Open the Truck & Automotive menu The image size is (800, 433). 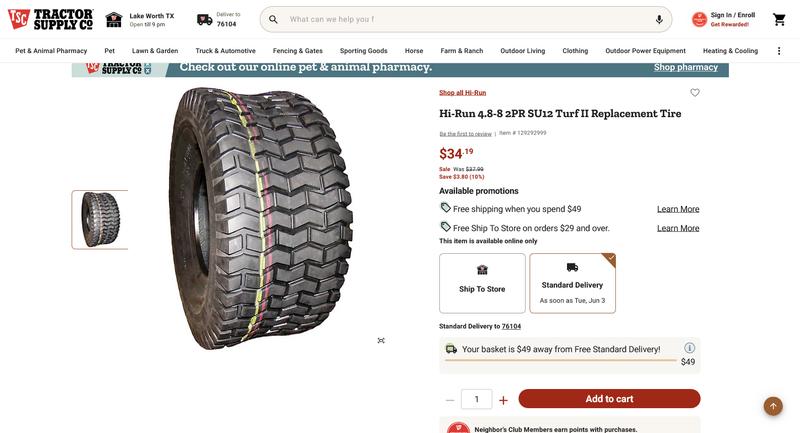(225, 51)
